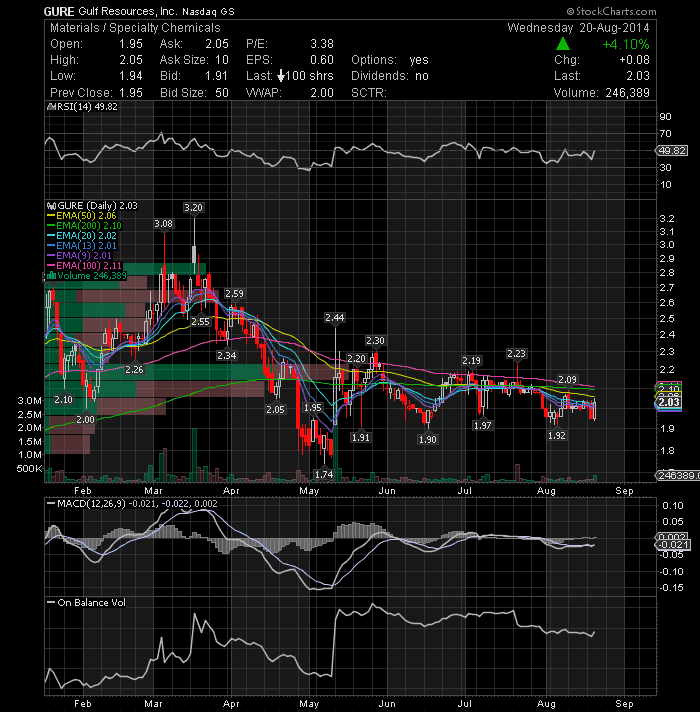This screenshot has height=712, width=700.
Task: Click the EPS value 0.60
Action: (322, 60)
